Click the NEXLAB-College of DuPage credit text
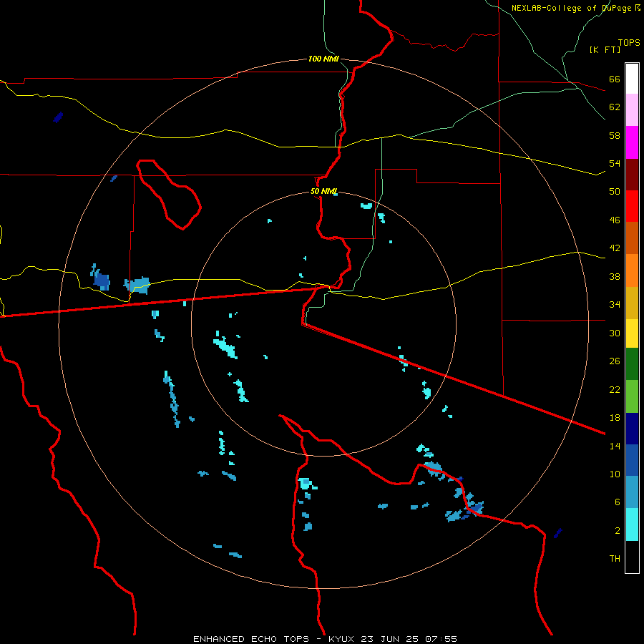 [x=575, y=8]
